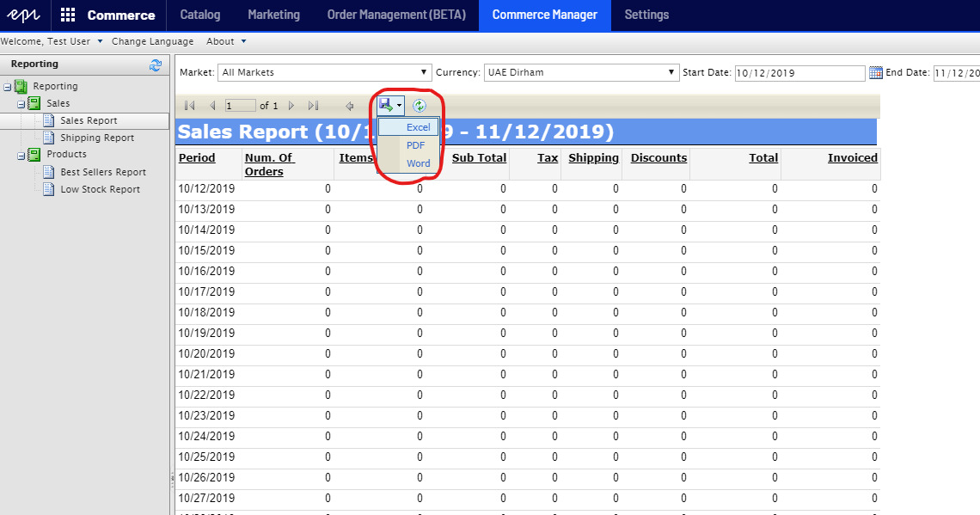Image resolution: width=980 pixels, height=515 pixels.
Task: Choose PDF export format
Action: coord(415,145)
